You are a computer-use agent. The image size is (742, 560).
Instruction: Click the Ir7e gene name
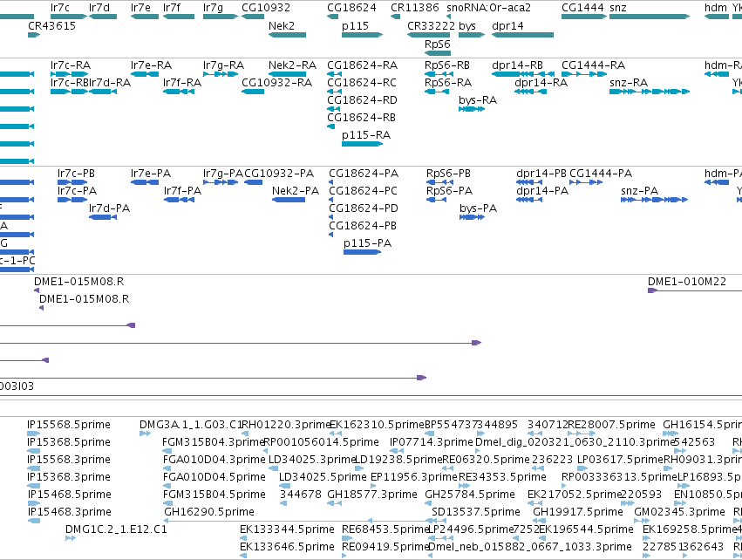click(x=140, y=8)
